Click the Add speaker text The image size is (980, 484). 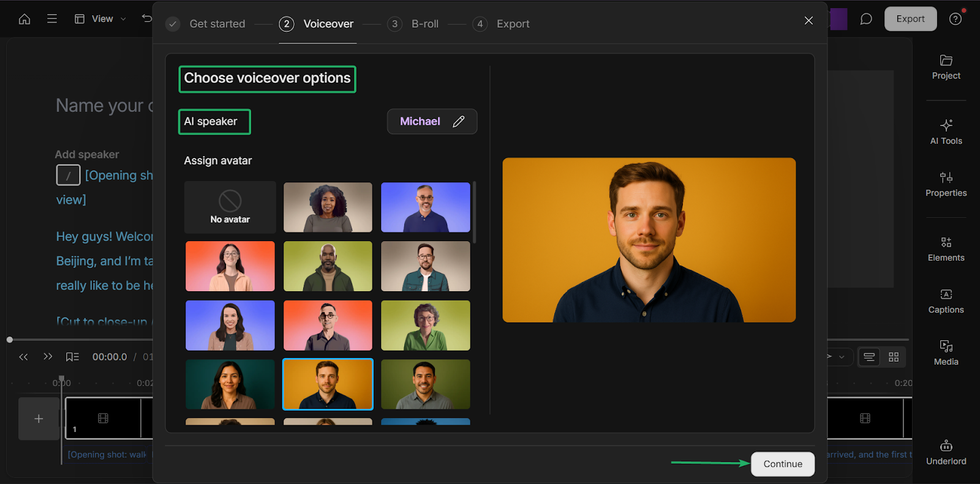tap(87, 154)
